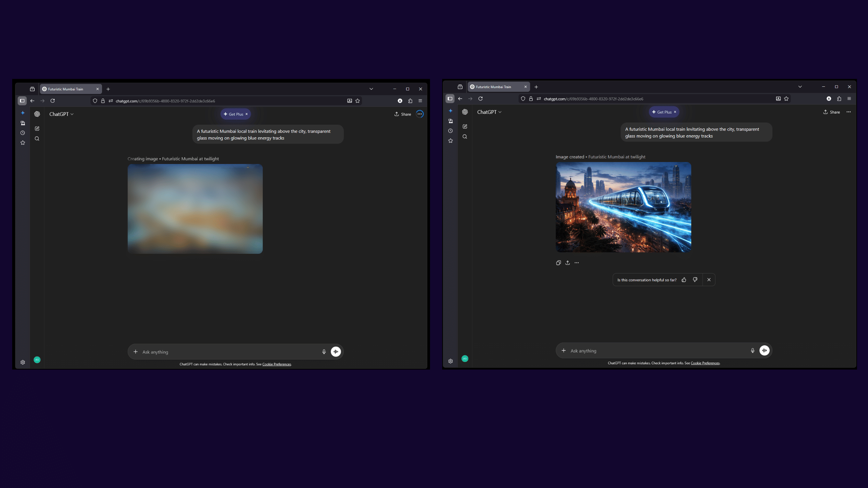Open the finished futuristic train image thumbnail
Viewport: 868px width, 488px height.
(x=623, y=207)
